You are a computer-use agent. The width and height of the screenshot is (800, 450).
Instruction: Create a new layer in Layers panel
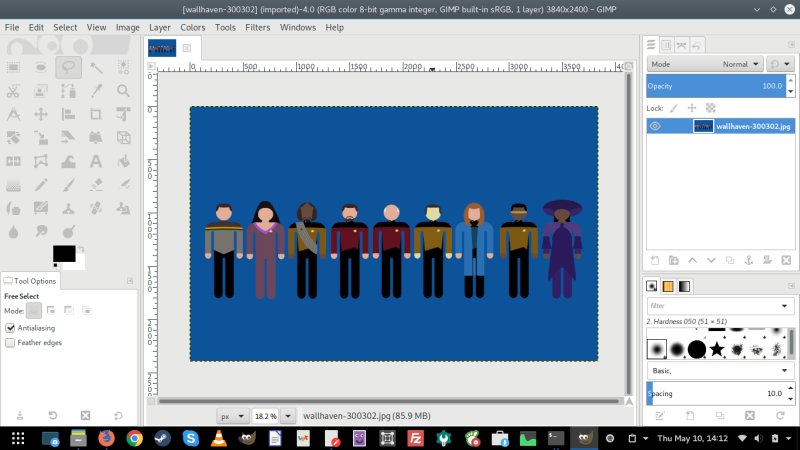[x=654, y=260]
